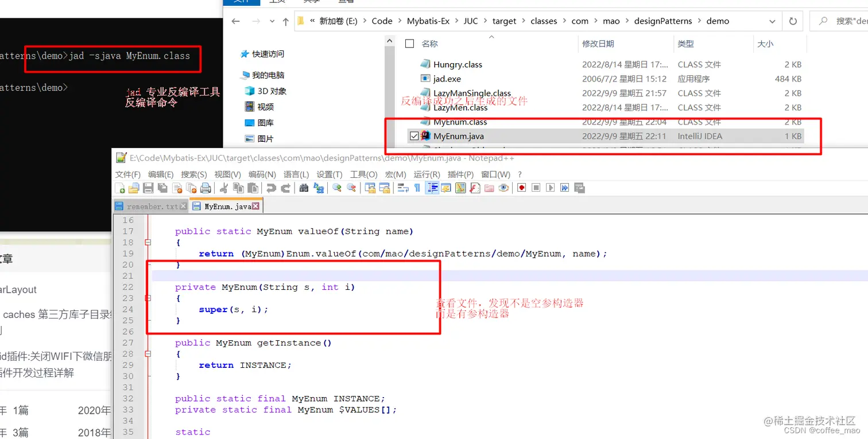Close the MyEnum.java tab
Screen dimensions: 868x439
(255, 206)
